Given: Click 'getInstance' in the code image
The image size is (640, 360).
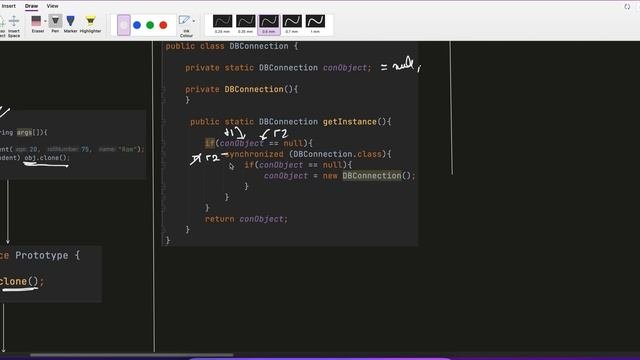Looking at the screenshot, I should click(x=350, y=122).
